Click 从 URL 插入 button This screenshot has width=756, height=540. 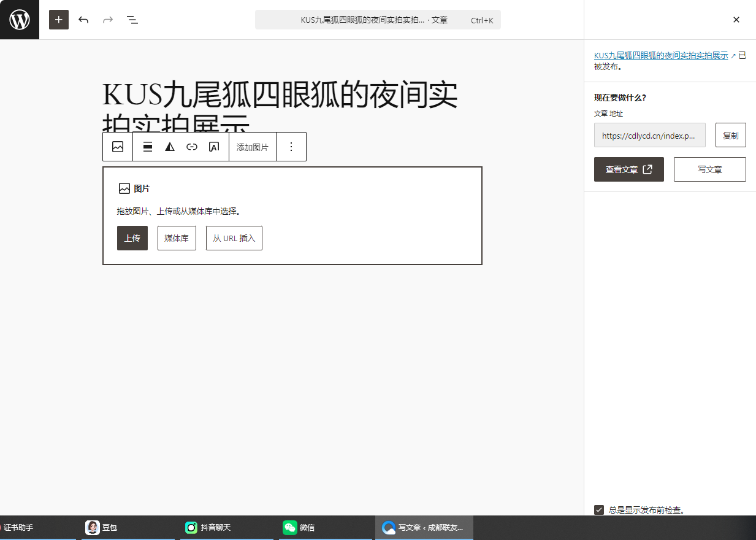click(234, 238)
